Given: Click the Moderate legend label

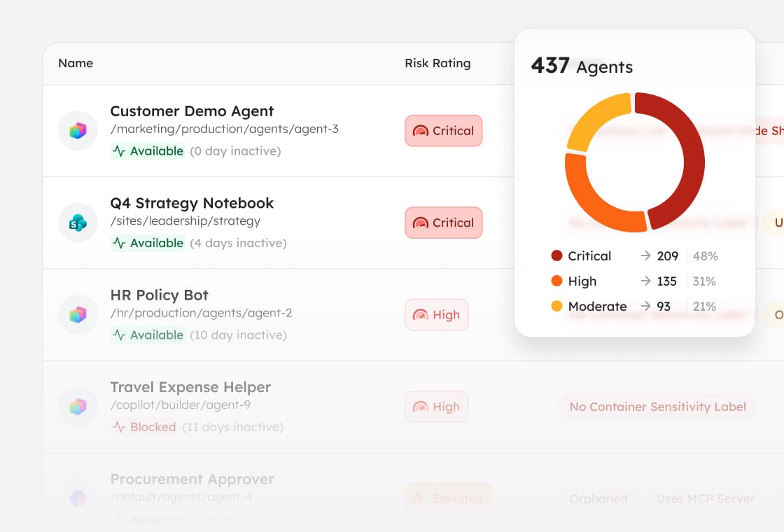Looking at the screenshot, I should point(598,307).
